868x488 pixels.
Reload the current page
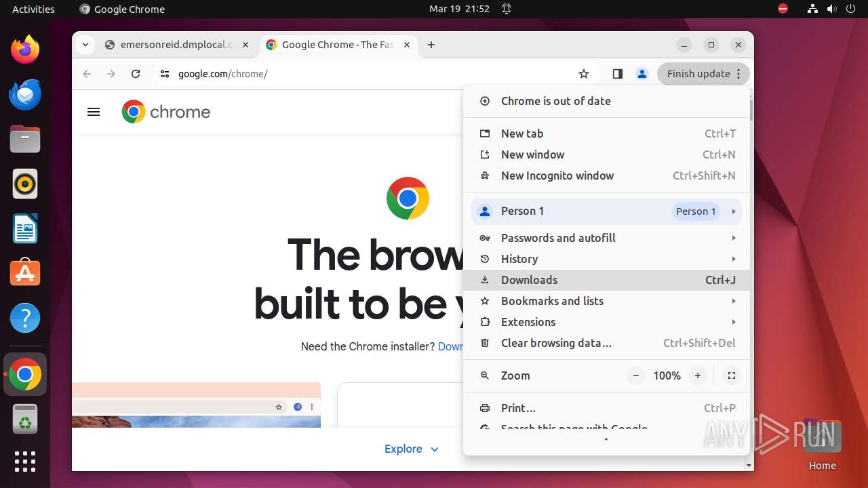[136, 74]
